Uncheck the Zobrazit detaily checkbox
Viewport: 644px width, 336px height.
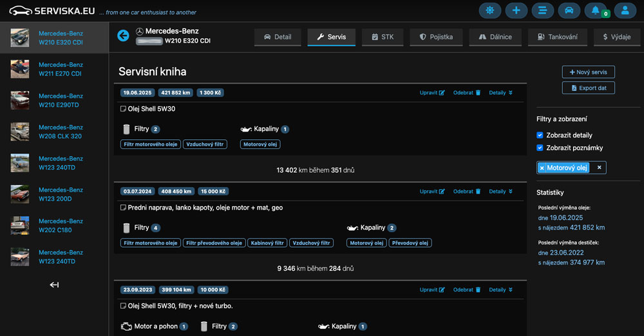click(540, 135)
